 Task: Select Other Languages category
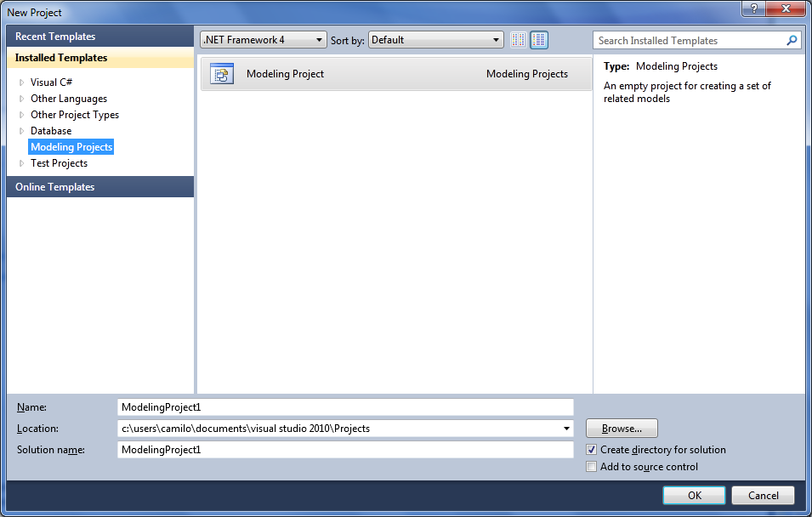pyautogui.click(x=69, y=99)
